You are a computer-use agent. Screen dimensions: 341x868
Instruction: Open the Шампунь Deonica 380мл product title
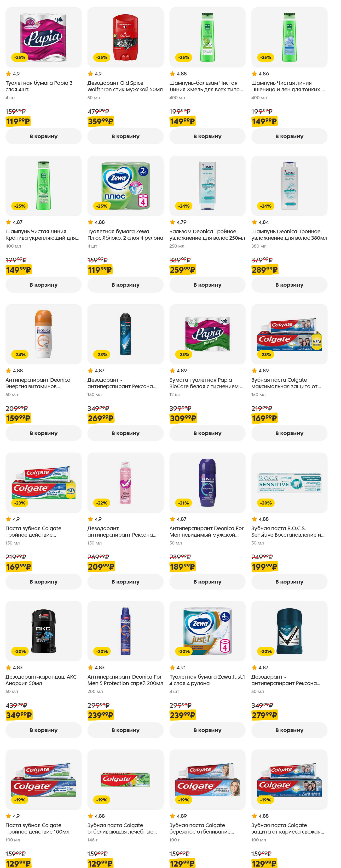pyautogui.click(x=289, y=234)
